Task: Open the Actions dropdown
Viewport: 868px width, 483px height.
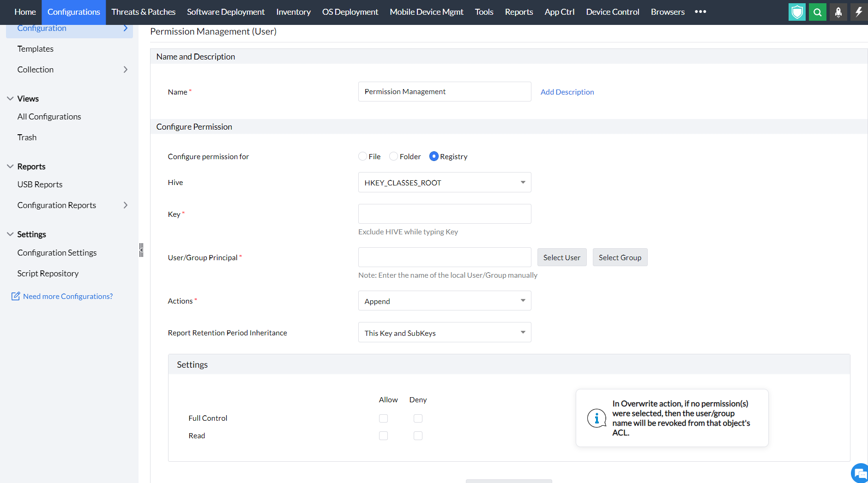Action: coord(445,301)
